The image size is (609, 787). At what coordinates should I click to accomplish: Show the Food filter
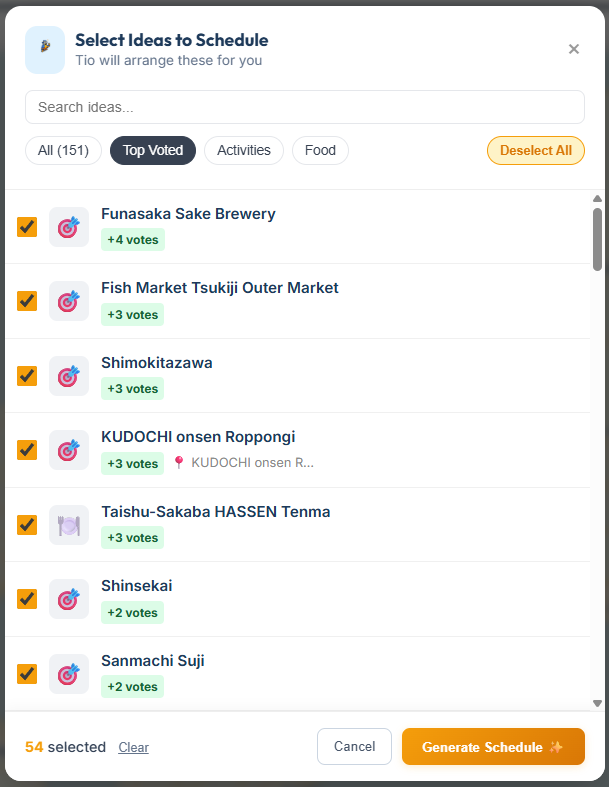pos(320,151)
